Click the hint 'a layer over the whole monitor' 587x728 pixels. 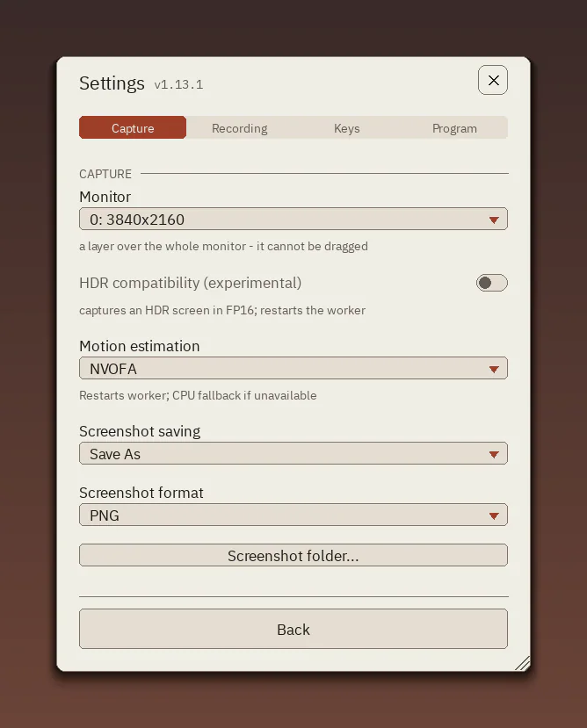(223, 246)
